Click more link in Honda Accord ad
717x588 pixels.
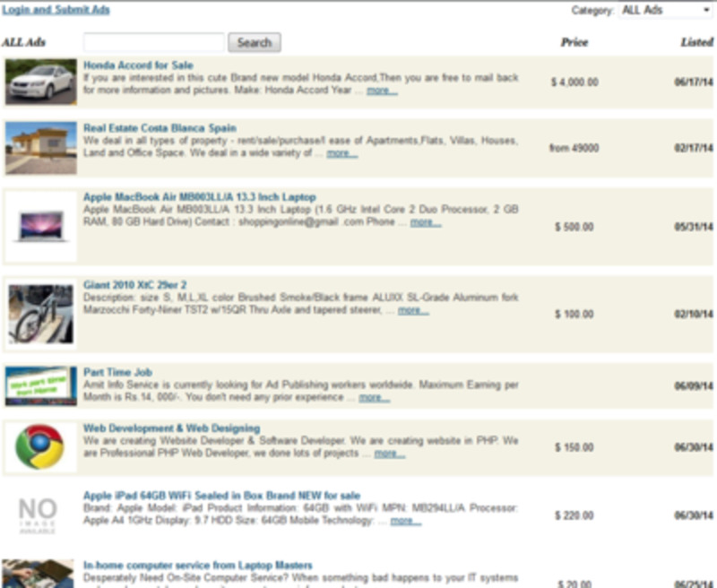point(383,90)
